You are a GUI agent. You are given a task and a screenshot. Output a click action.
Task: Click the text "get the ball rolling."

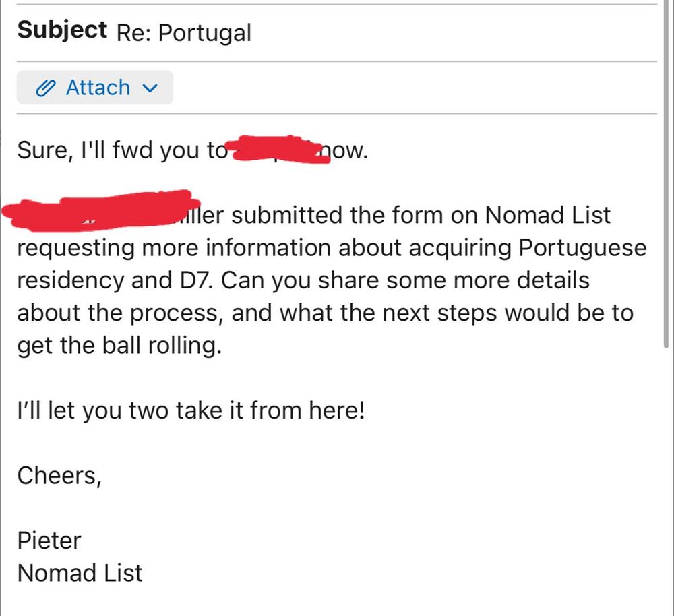119,346
